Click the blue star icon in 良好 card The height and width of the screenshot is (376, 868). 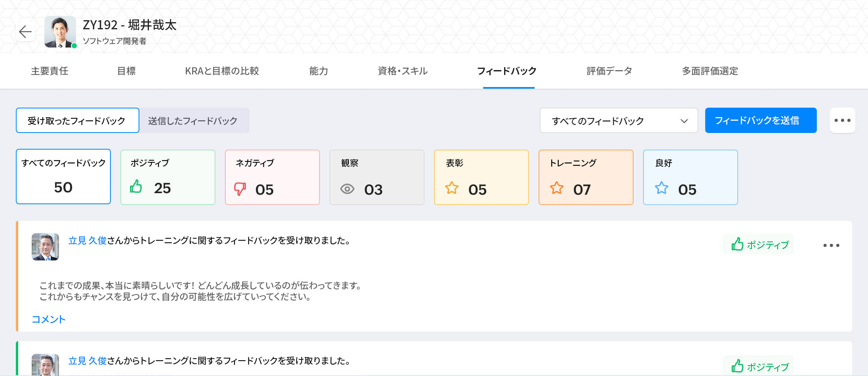coord(661,189)
